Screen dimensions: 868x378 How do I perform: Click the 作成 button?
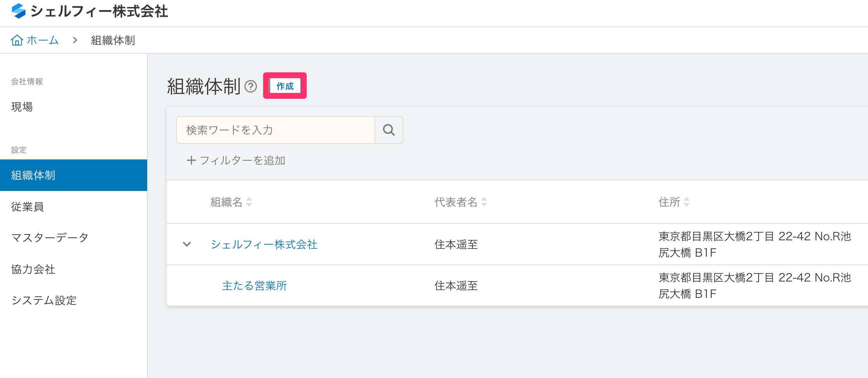pyautogui.click(x=285, y=86)
